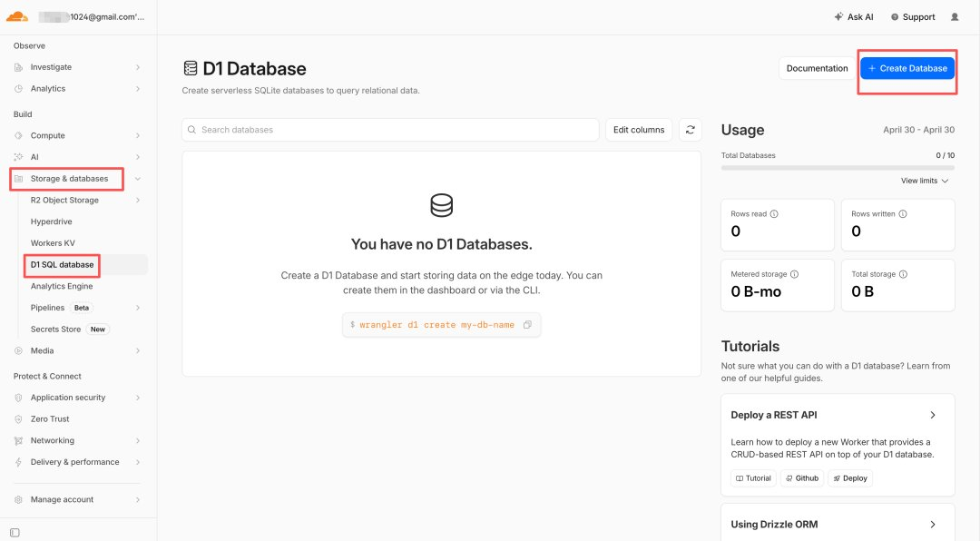
Task: Expand R2 Object Storage submenu
Action: 138,200
